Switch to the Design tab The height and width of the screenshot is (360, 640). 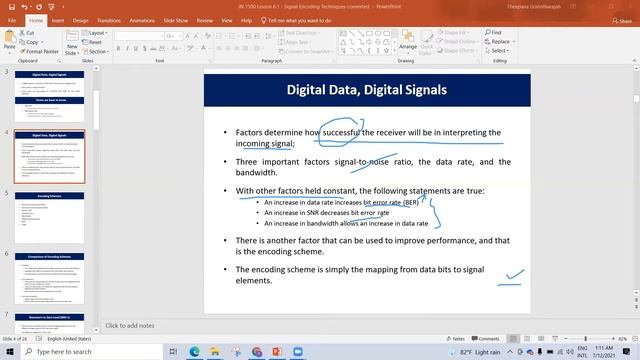80,20
